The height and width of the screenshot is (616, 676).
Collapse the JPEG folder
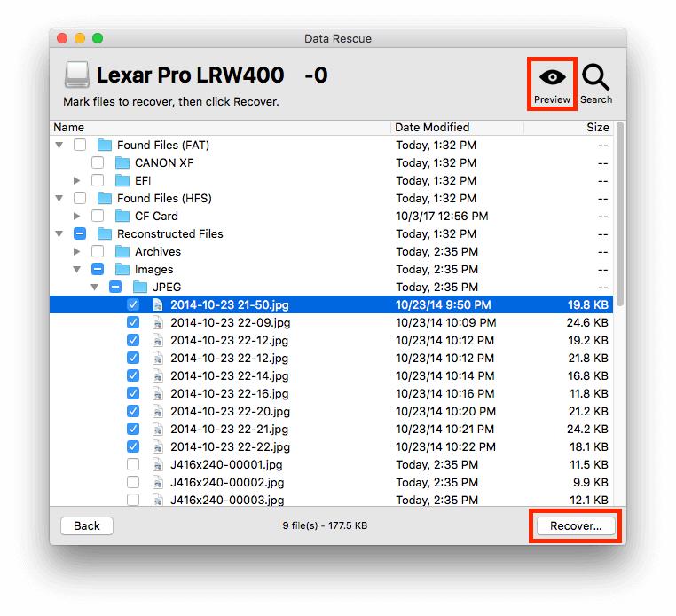click(94, 288)
